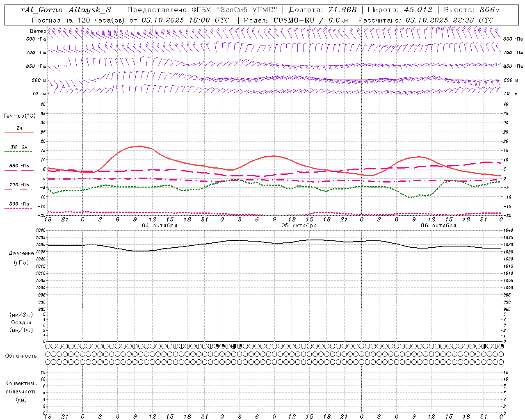This screenshot has width=525, height=420.
Task: Click the (гПа) pressure unit label
Action: (x=21, y=262)
